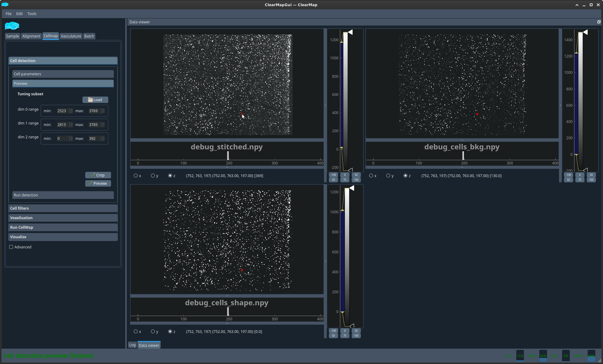Screen dimensions: 603x364
Task: Click the VRAM usage indicator in status bar
Action: [x=591, y=356]
